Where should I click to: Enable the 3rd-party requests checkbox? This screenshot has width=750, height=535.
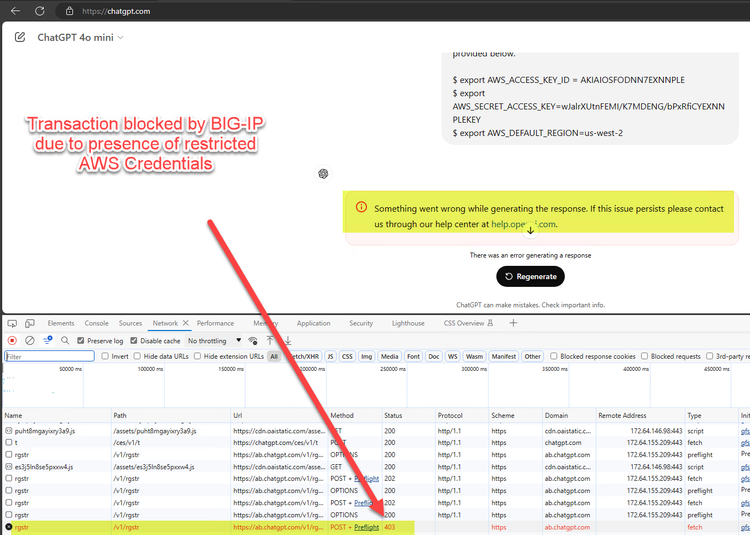tap(710, 356)
